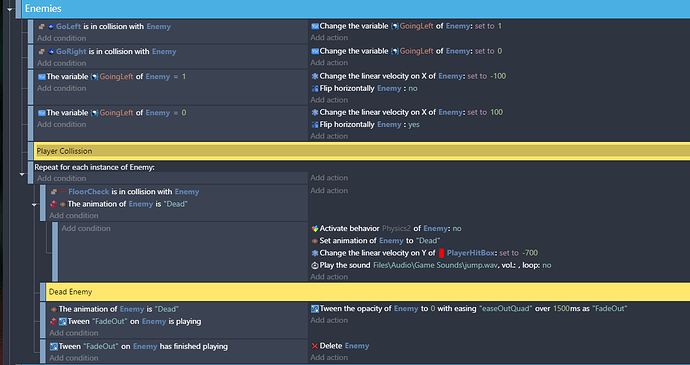Collapse the FloorCheck collision sub-event arrow
Screen dimensions: 690x365
[x=34, y=205]
